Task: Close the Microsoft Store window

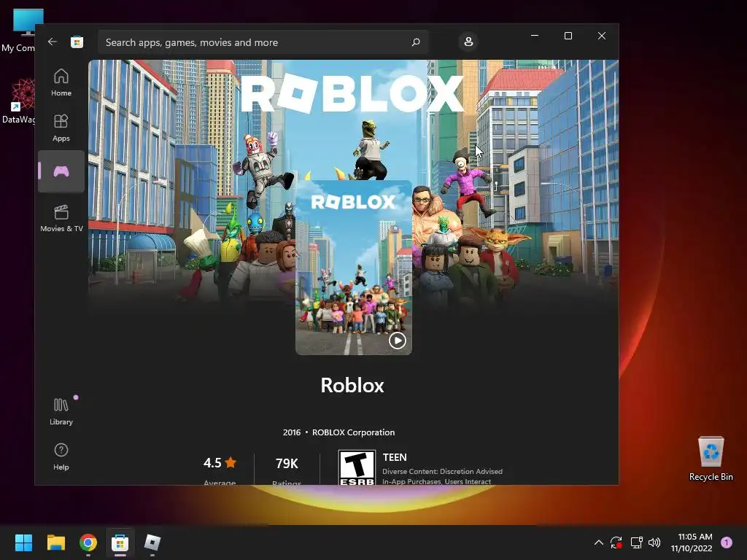Action: coord(602,36)
